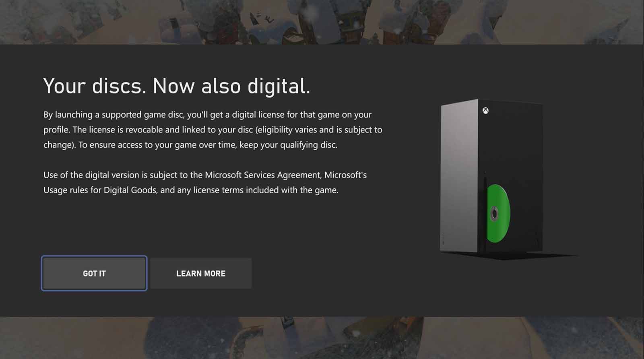Click the blurred game background above dialog

pos(322,22)
